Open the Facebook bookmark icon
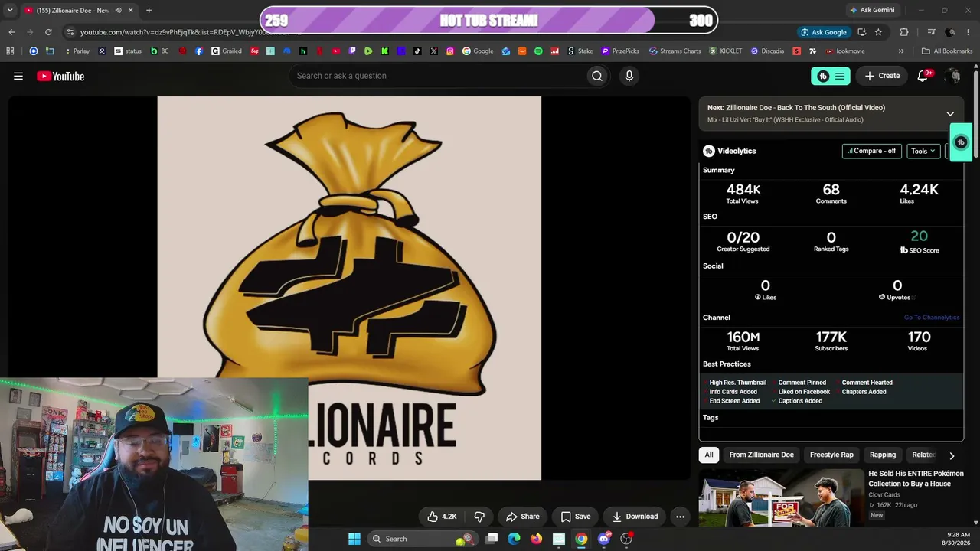This screenshot has width=980, height=551. 199,51
